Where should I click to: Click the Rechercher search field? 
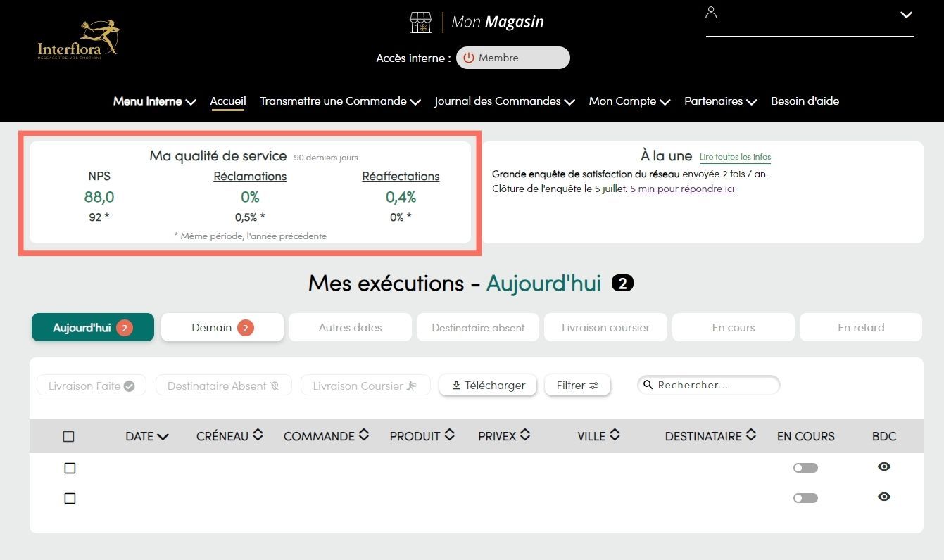point(708,385)
